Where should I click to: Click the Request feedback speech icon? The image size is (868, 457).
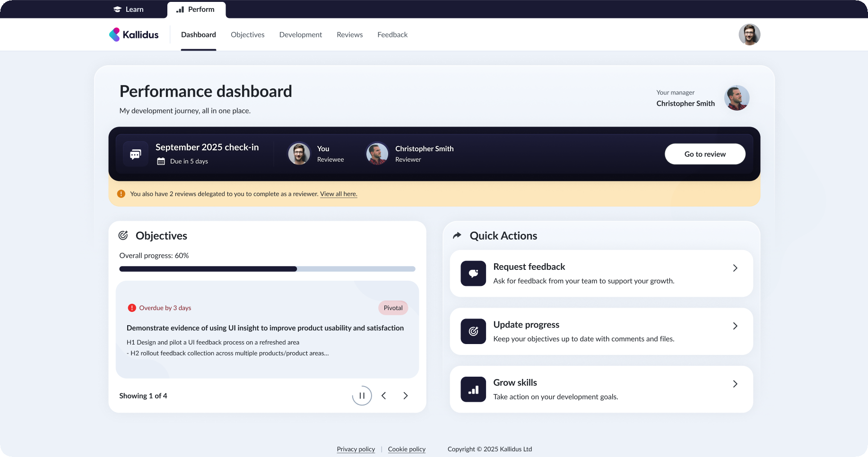pos(473,273)
